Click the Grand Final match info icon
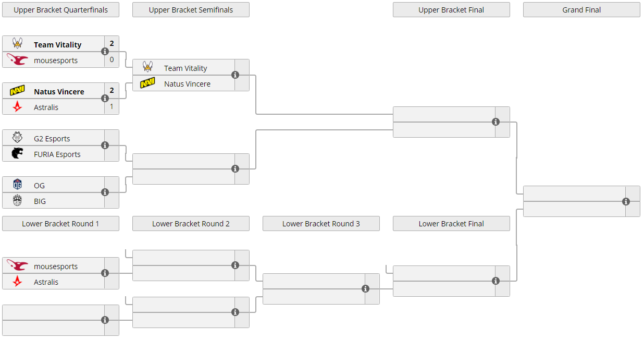 (626, 202)
